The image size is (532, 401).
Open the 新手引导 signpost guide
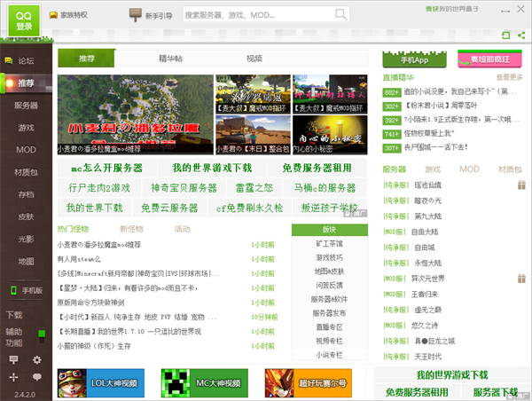tap(152, 15)
